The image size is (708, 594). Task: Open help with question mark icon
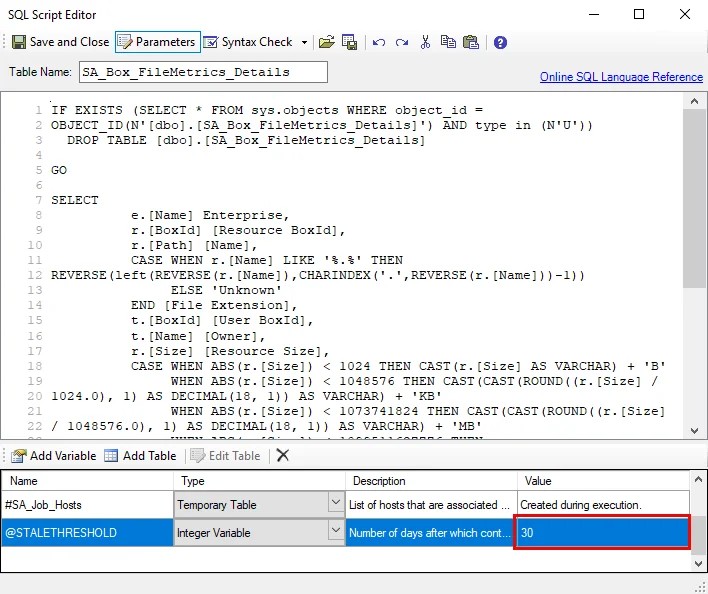[500, 42]
